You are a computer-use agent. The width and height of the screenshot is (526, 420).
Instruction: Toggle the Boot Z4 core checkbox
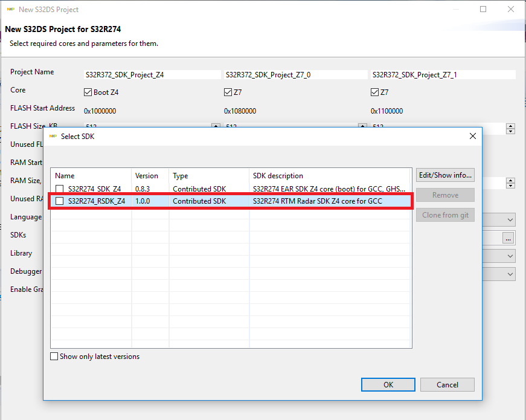88,92
